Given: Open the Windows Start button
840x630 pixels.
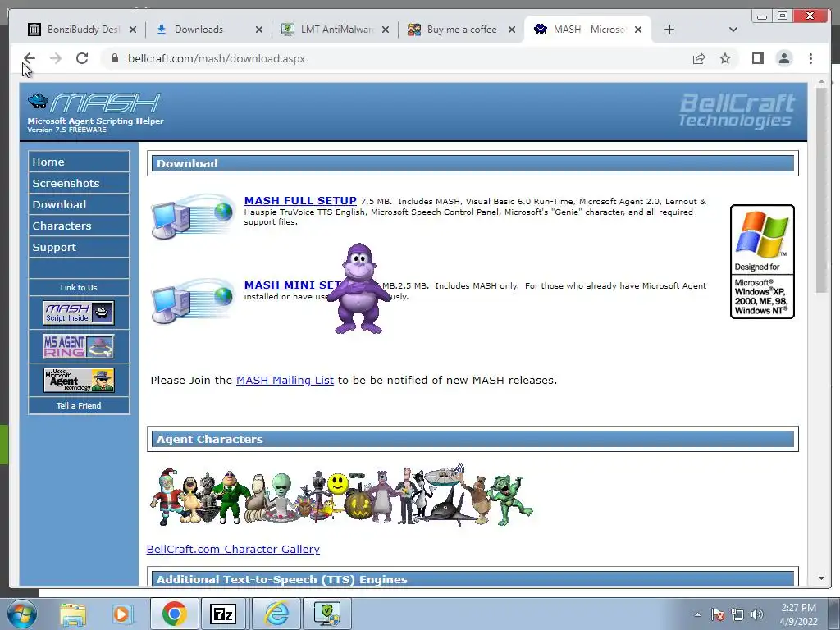Looking at the screenshot, I should [x=21, y=614].
